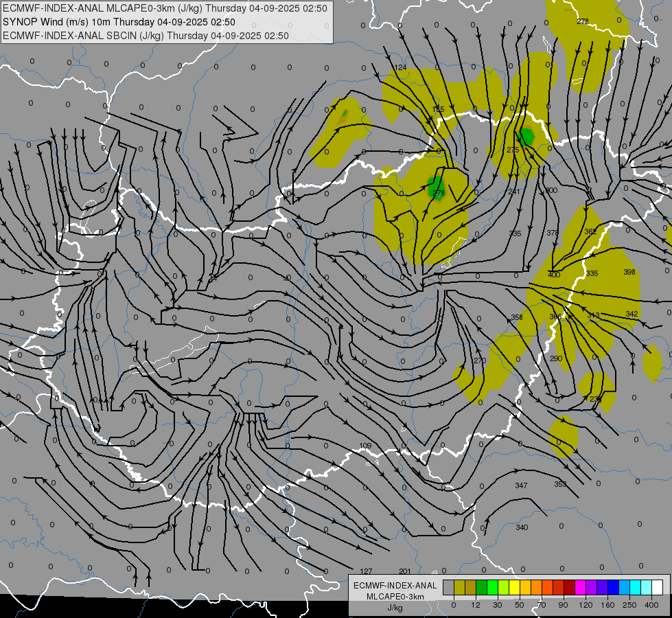Click the map value 290

(x=556, y=358)
